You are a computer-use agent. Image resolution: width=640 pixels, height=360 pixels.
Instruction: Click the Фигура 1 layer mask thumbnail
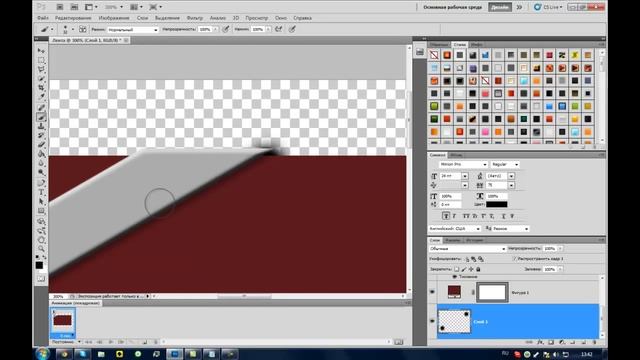[492, 292]
